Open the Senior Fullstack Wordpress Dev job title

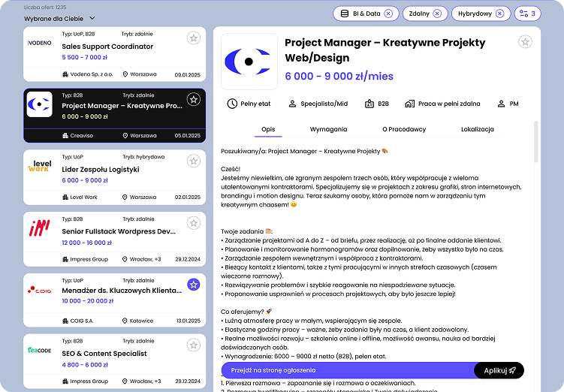click(x=119, y=231)
